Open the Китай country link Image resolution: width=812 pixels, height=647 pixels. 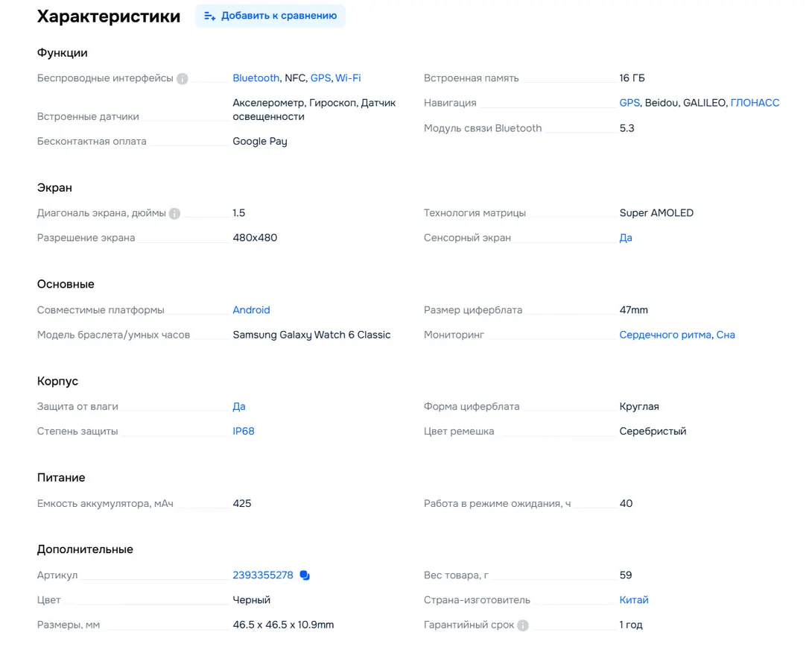634,600
